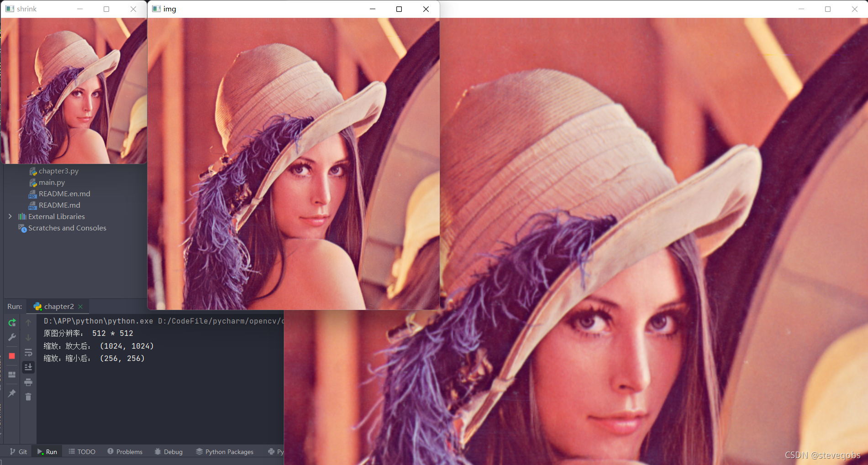Close the large enlarged-image window
868x465 pixels.
(855, 9)
